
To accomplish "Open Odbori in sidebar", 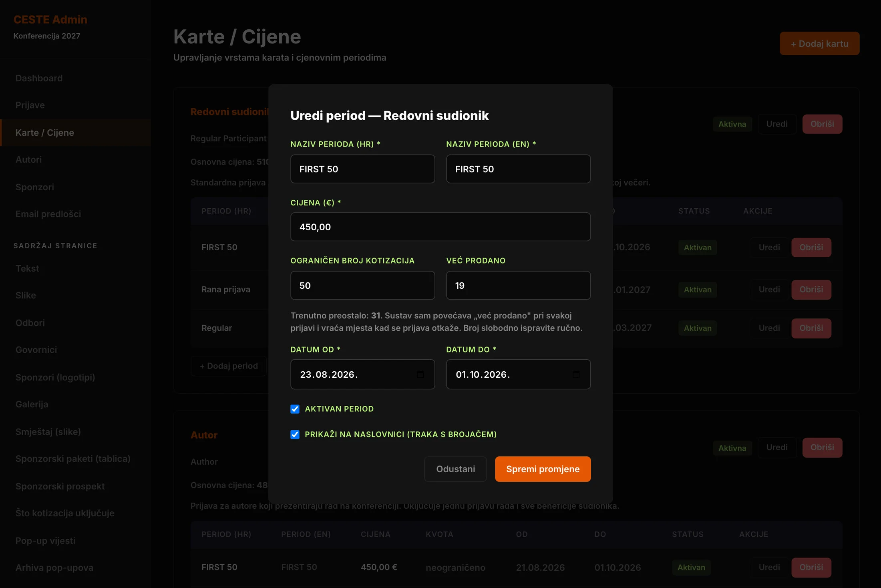I will 30,323.
